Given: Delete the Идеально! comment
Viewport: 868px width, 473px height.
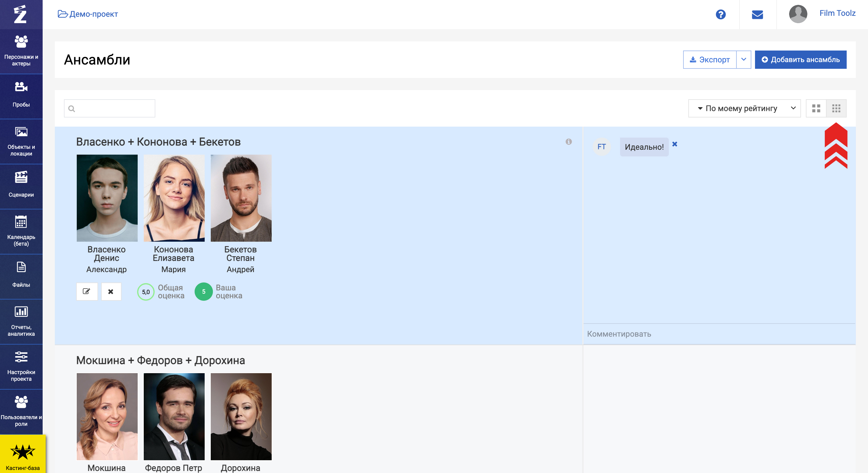Looking at the screenshot, I should coord(675,144).
